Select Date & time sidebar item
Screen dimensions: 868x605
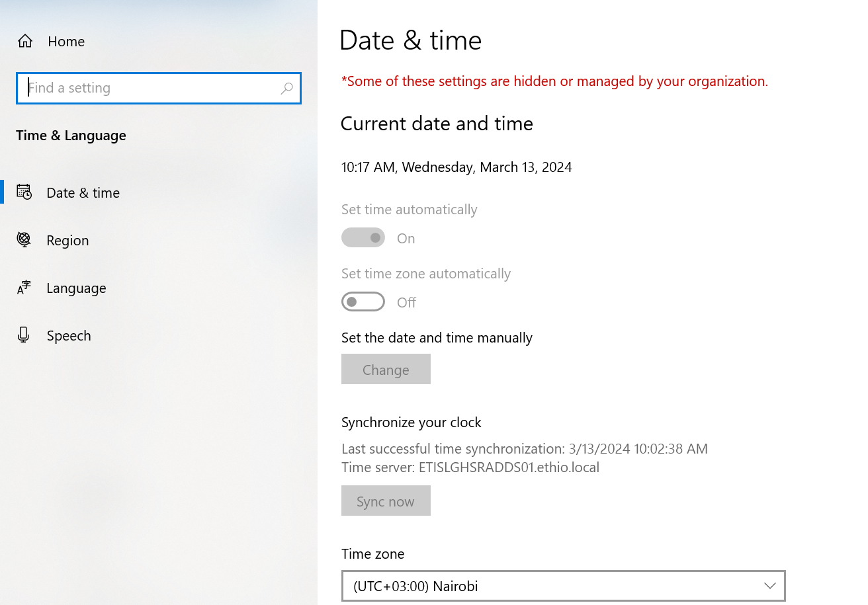pos(159,192)
